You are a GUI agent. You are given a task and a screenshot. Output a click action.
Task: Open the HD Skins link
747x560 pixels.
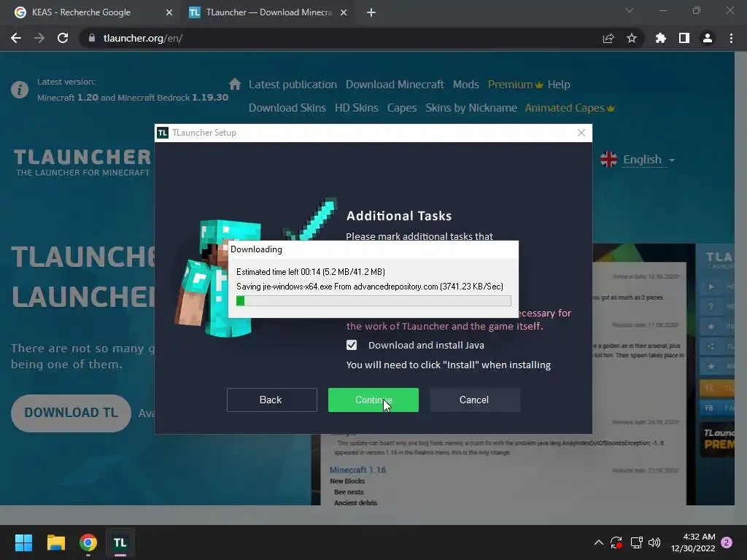click(356, 108)
